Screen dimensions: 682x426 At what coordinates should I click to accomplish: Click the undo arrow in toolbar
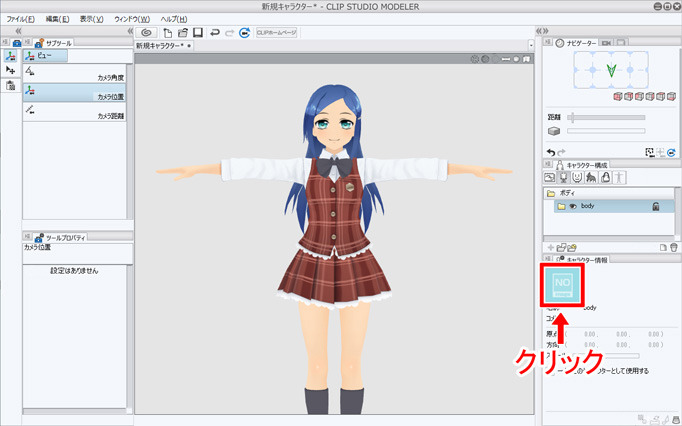point(214,33)
